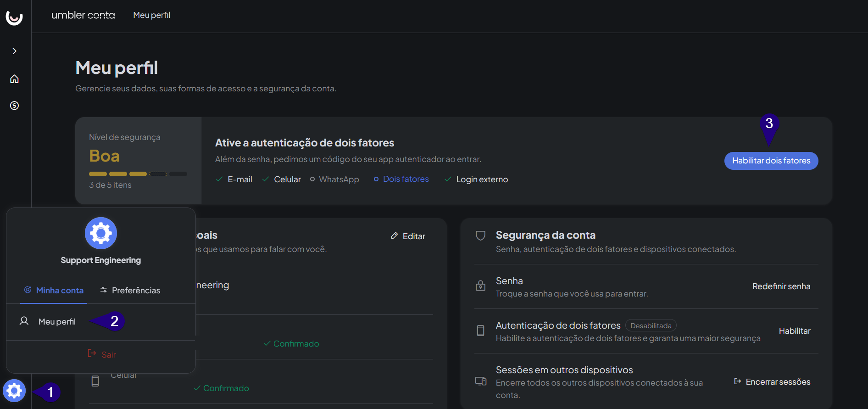Click the Senha row title
Screen dimensions: 868x409
tap(509, 281)
